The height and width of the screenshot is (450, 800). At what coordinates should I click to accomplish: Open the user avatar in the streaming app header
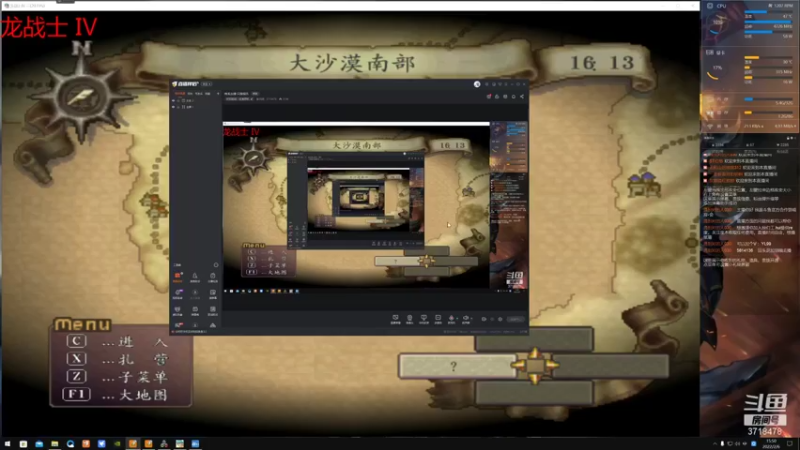point(477,84)
